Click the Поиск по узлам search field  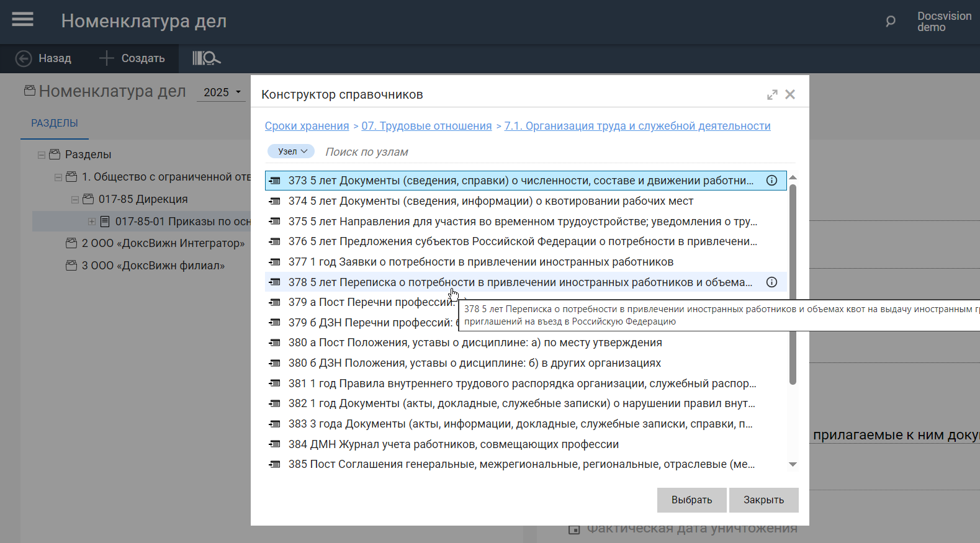pyautogui.click(x=497, y=152)
